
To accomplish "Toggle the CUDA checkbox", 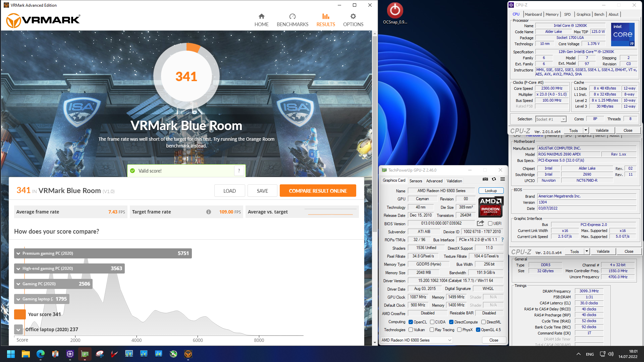I will click(432, 322).
